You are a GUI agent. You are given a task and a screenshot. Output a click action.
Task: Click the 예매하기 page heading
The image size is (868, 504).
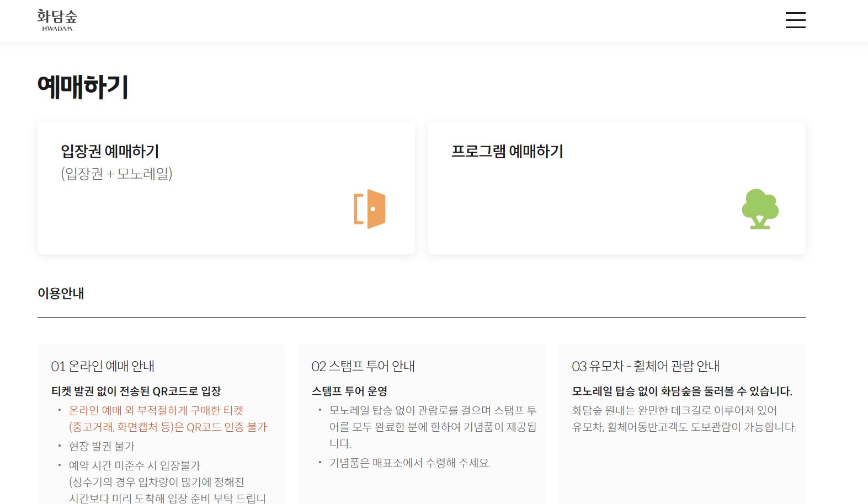coord(83,87)
